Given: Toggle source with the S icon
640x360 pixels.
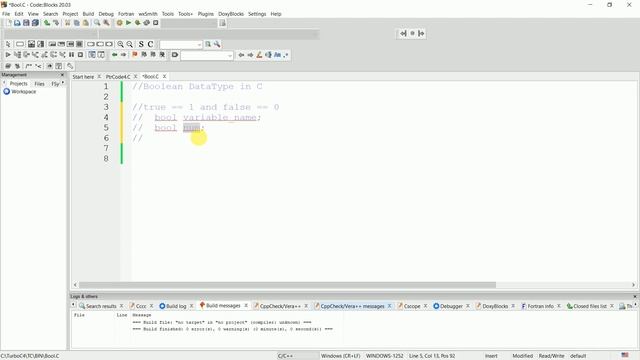Looking at the screenshot, I should [x=141, y=44].
